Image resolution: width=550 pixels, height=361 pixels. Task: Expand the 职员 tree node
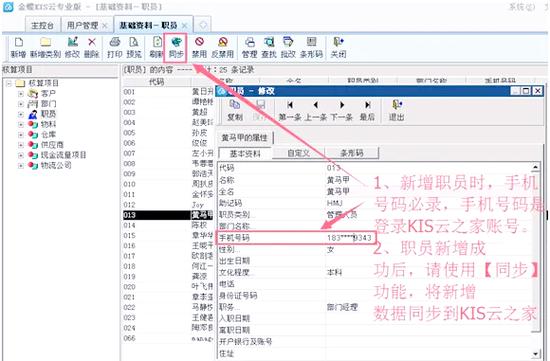click(21, 114)
